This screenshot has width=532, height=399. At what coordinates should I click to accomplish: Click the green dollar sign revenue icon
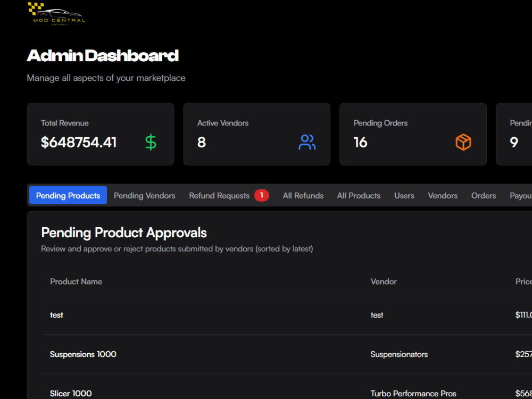pos(151,142)
